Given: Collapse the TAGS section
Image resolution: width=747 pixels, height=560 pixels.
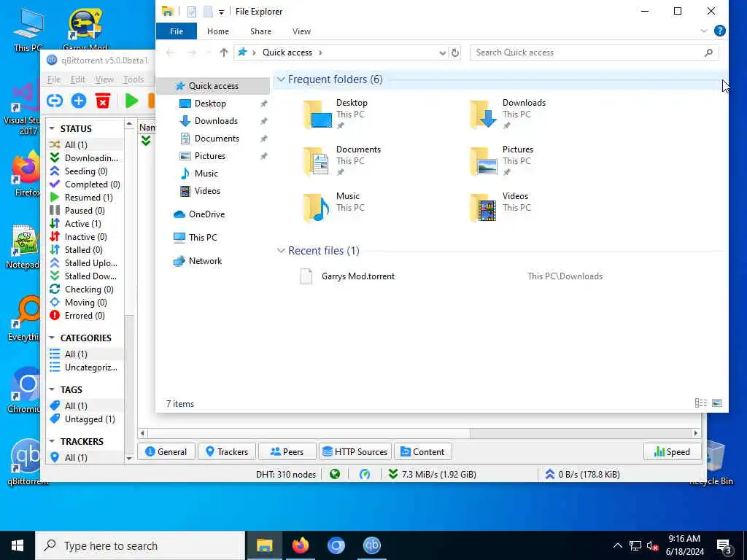Looking at the screenshot, I should click(52, 389).
